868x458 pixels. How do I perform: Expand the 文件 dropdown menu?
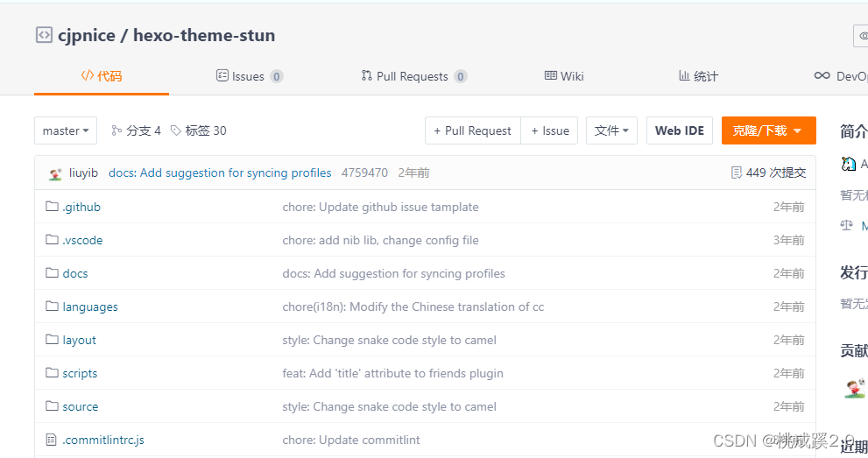[x=611, y=130]
